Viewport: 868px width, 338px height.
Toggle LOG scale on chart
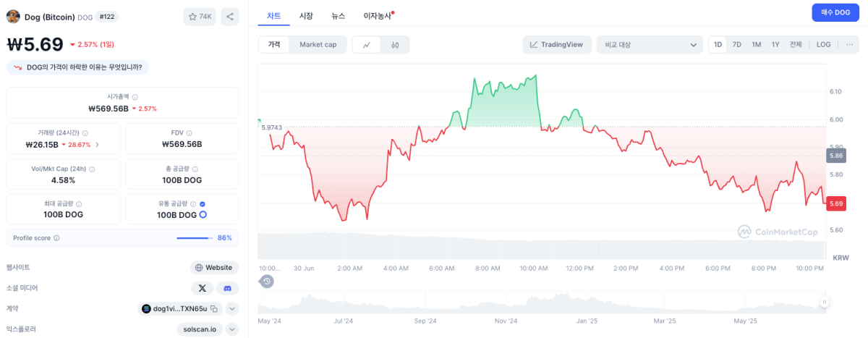[824, 44]
